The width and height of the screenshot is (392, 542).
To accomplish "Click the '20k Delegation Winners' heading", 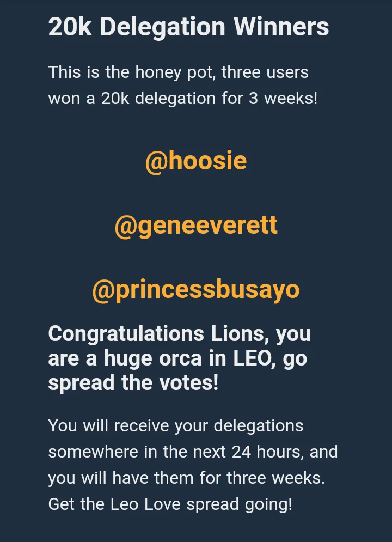I will click(188, 27).
